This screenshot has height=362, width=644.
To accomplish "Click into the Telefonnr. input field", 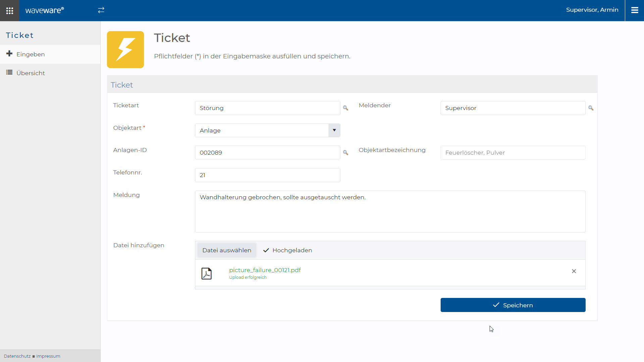I will click(x=267, y=175).
